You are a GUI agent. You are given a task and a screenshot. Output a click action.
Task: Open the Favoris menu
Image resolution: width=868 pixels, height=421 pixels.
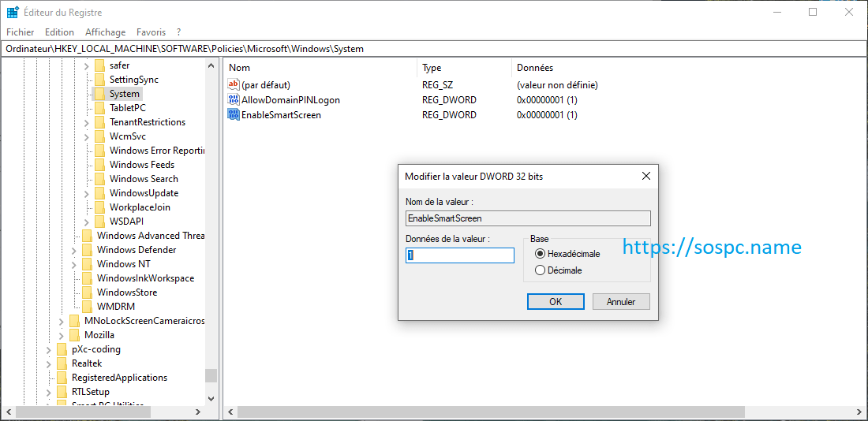click(151, 32)
